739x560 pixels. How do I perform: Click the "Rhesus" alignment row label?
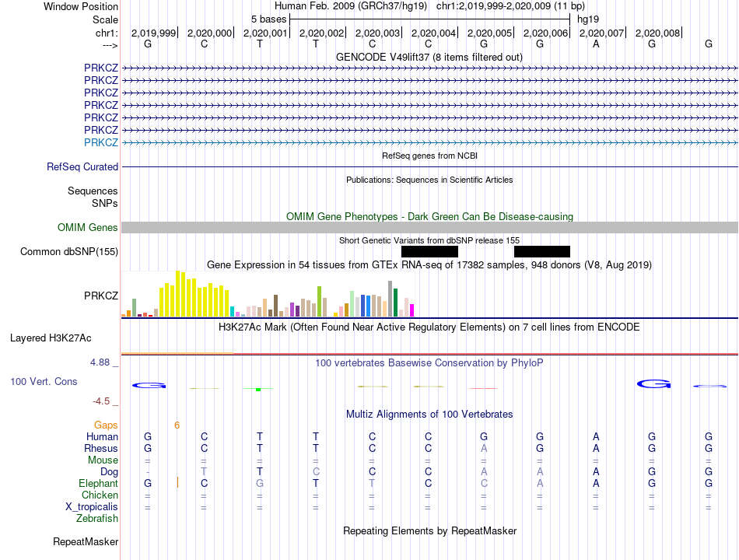(101, 448)
